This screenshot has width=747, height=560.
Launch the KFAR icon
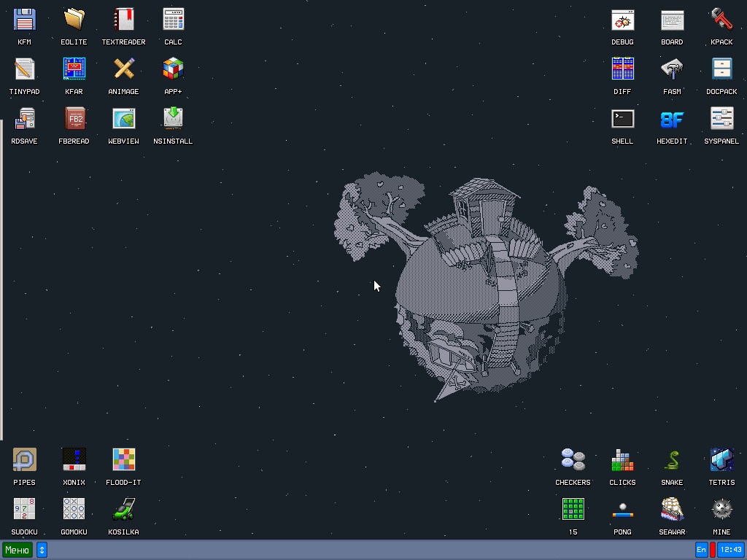tap(74, 69)
